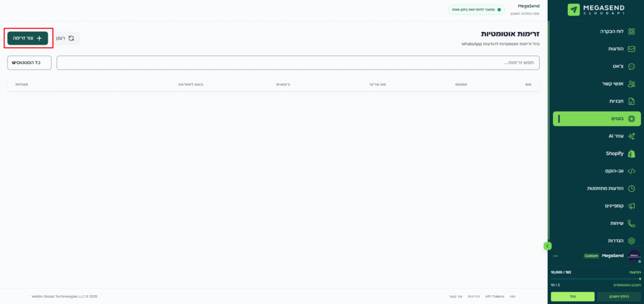Select the בוטים item in sidebar
The height and width of the screenshot is (304, 644).
pos(596,119)
